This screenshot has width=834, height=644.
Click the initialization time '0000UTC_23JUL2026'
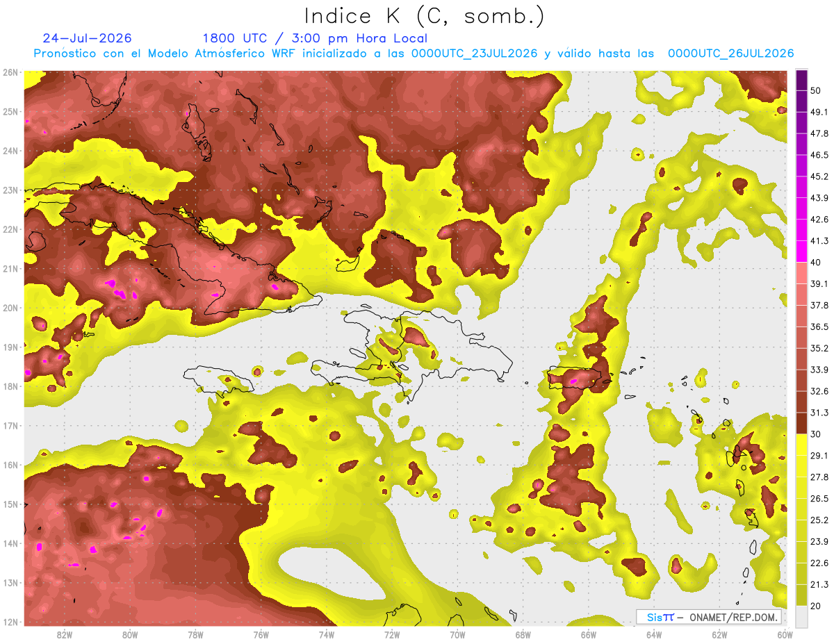coord(474,53)
